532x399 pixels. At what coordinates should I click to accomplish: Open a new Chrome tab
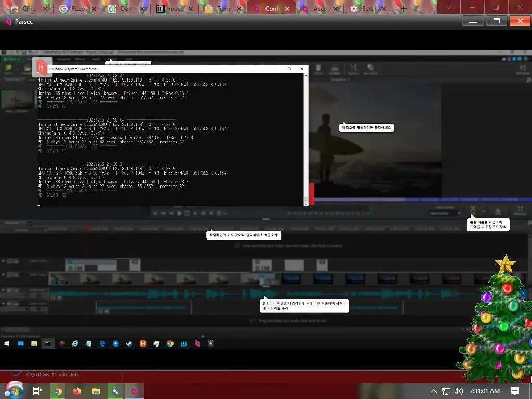coord(403,9)
